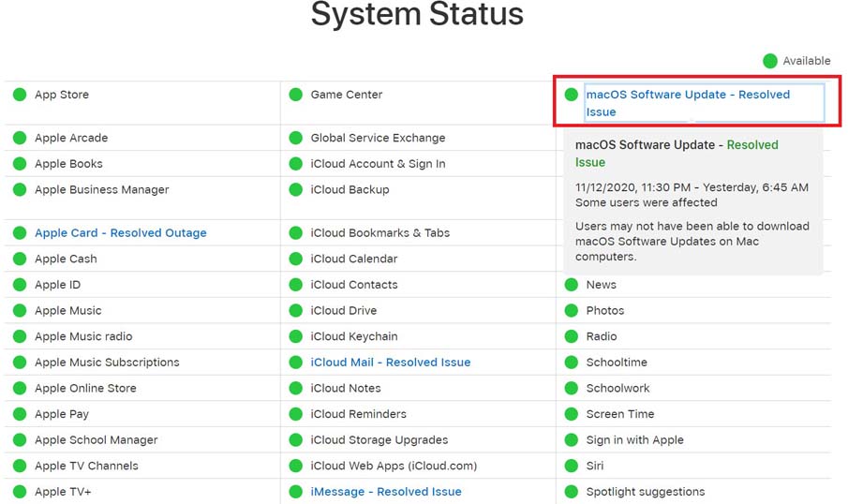This screenshot has height=504, width=848.
Task: Open macOS Software Update Resolved Issue link
Action: pos(688,103)
